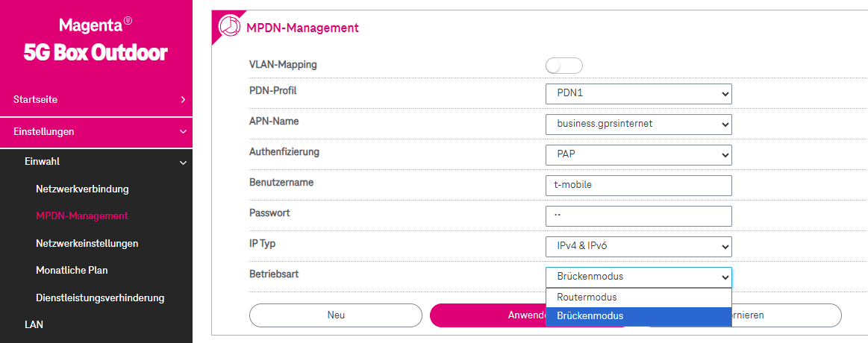Select Brückenmodus option in the list

click(639, 316)
